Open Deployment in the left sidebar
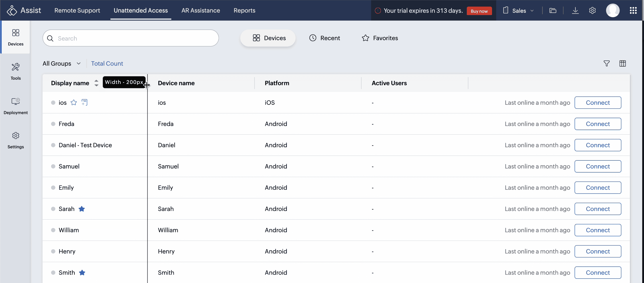 coord(15,106)
